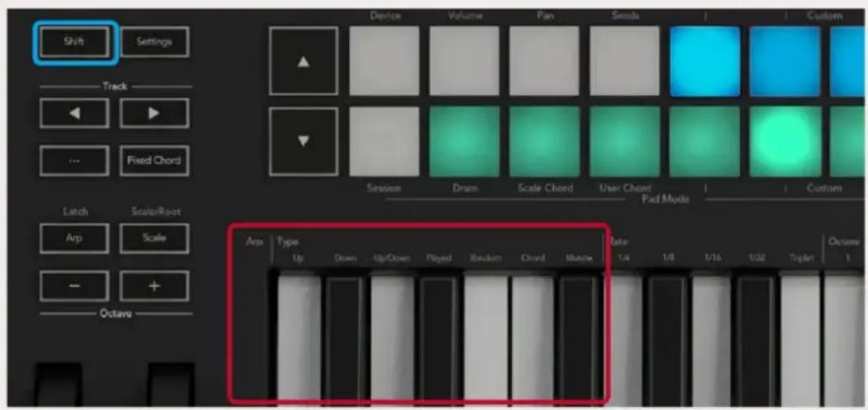The image size is (868, 410).
Task: Tap the green pad right of User Chord
Action: tap(705, 141)
